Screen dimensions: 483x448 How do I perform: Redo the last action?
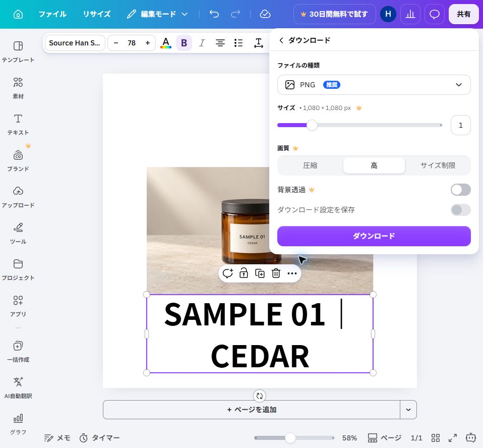(x=235, y=14)
